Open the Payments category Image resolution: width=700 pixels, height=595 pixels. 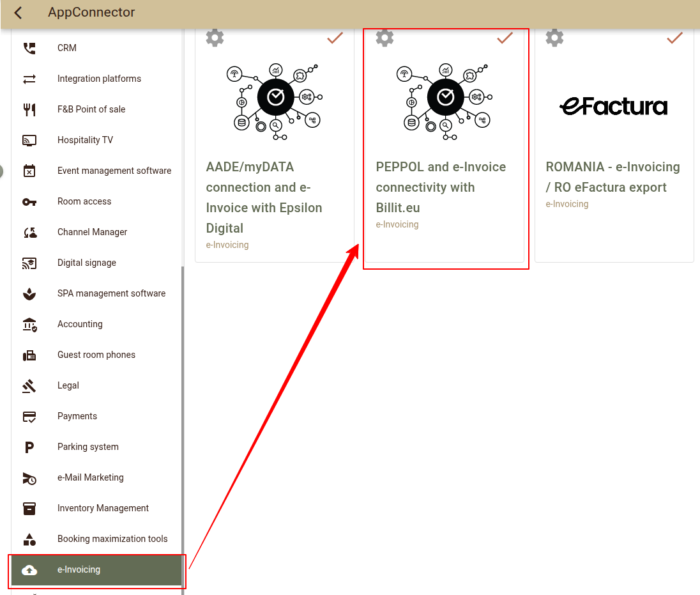tap(96, 416)
